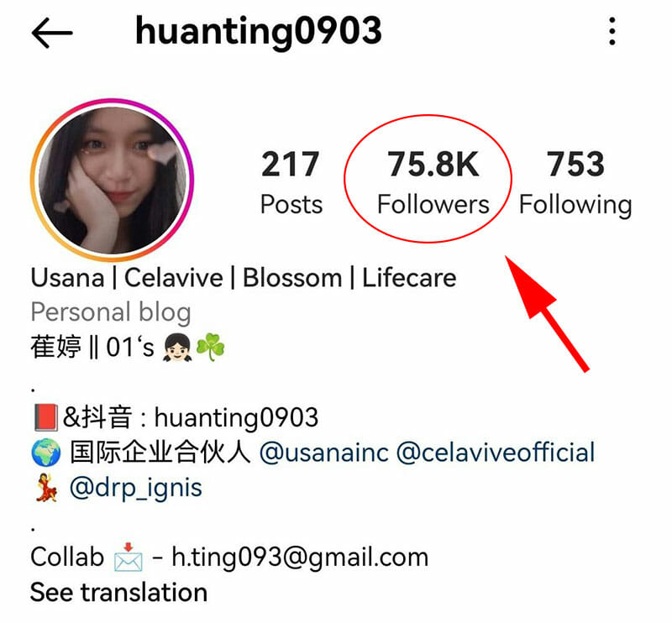Click the @celaviveofficial mention link
Image resolution: width=672 pixels, height=623 pixels.
(496, 453)
